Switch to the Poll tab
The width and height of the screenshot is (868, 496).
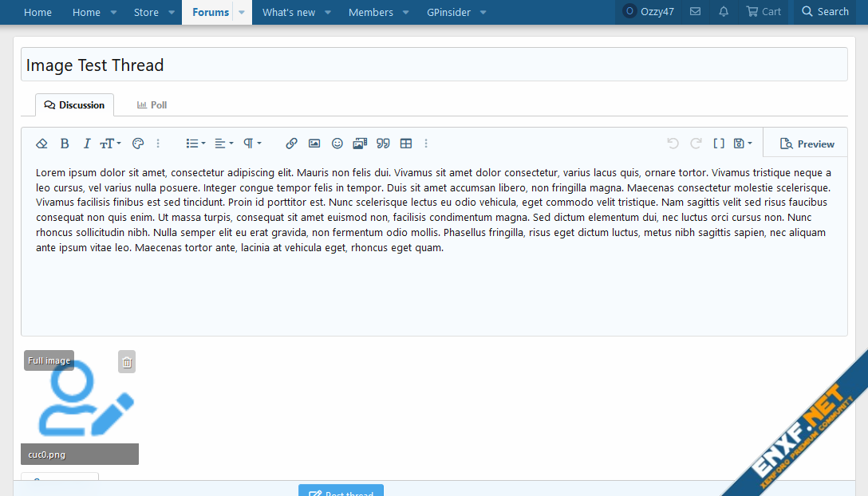tap(152, 105)
